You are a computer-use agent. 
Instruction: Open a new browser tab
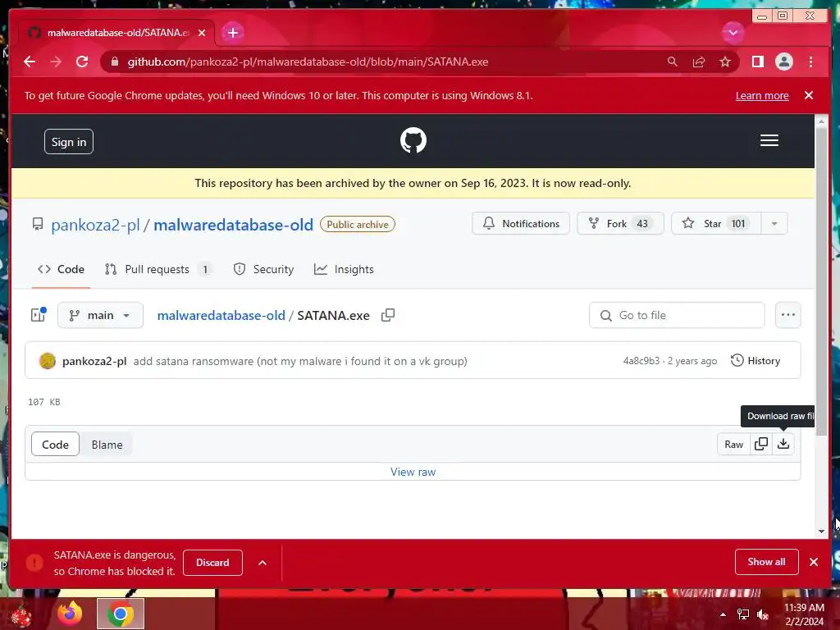[232, 33]
